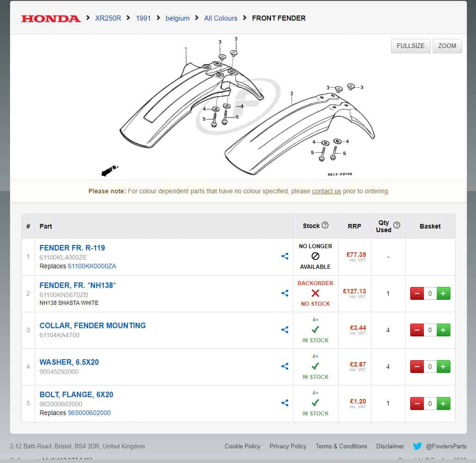Decrease basket quantity for FENDER NH138
476x463 pixels.
[x=417, y=293]
